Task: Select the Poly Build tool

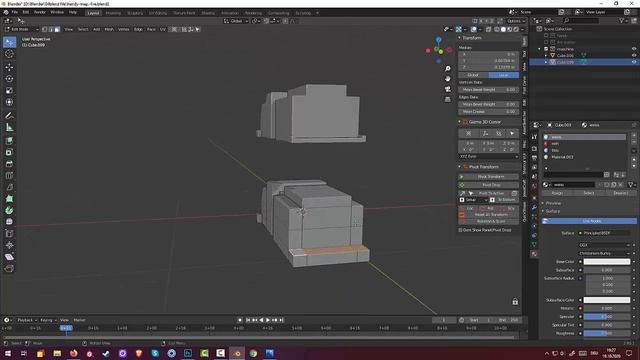Action: (x=9, y=199)
